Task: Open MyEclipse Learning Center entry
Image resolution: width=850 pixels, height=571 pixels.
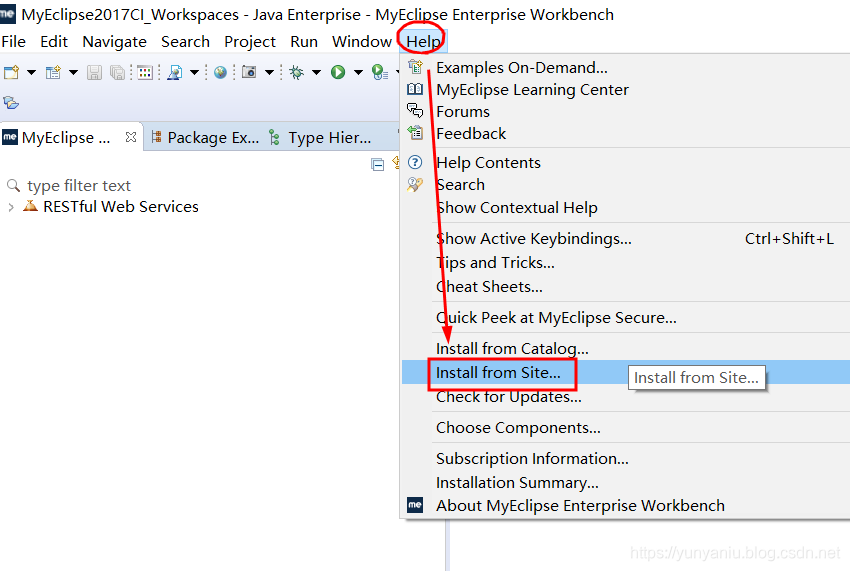Action: (626, 89)
